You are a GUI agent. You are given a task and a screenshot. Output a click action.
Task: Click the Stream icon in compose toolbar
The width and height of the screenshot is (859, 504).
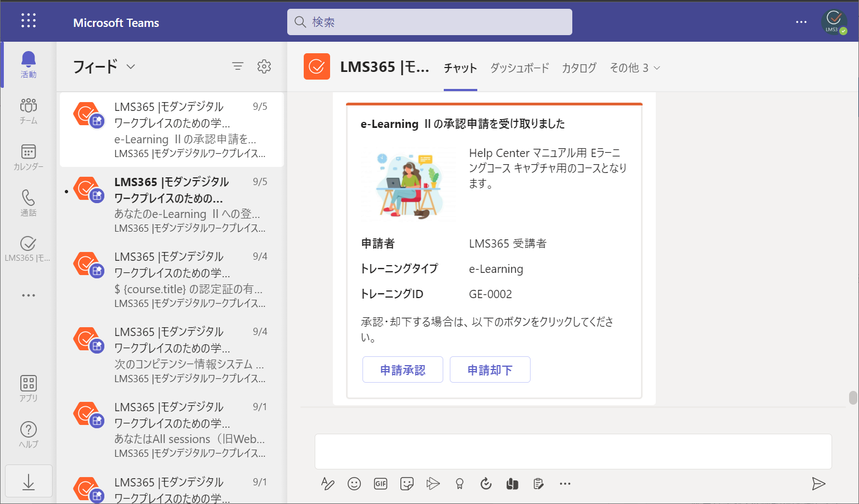click(433, 484)
